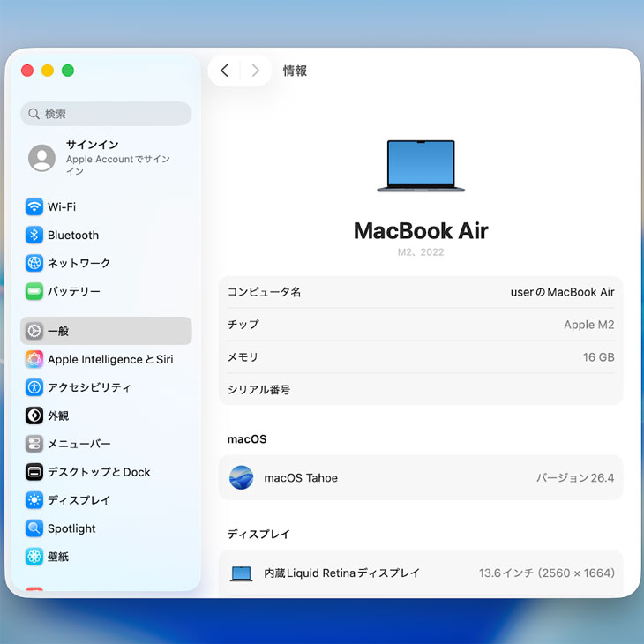
Task: Click the macOS Tahoe version row
Action: [421, 478]
